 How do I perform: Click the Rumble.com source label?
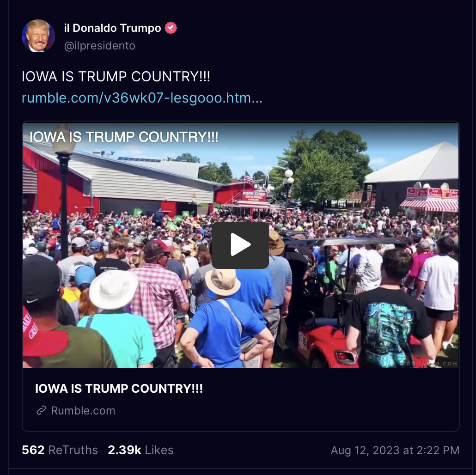click(x=83, y=410)
